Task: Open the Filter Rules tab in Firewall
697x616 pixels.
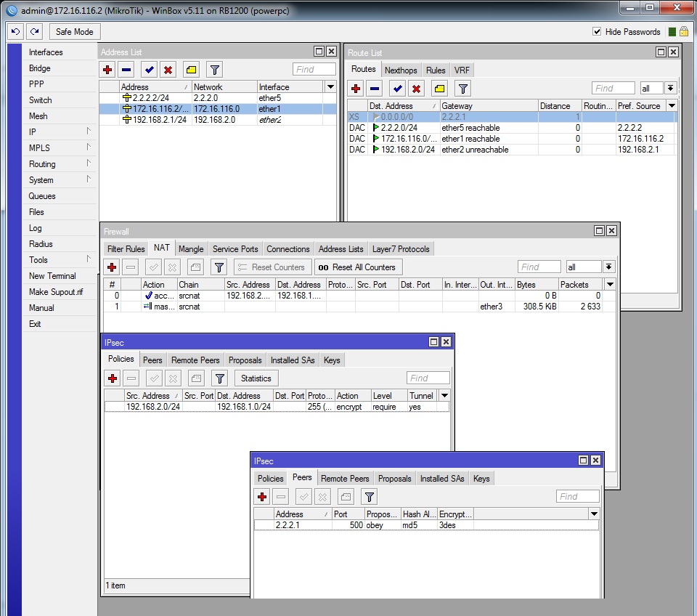Action: (126, 249)
